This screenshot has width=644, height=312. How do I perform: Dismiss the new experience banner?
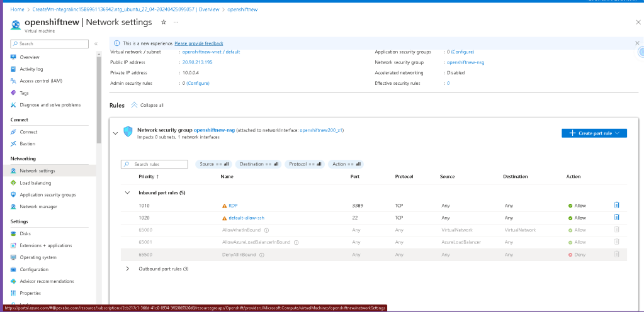(637, 43)
